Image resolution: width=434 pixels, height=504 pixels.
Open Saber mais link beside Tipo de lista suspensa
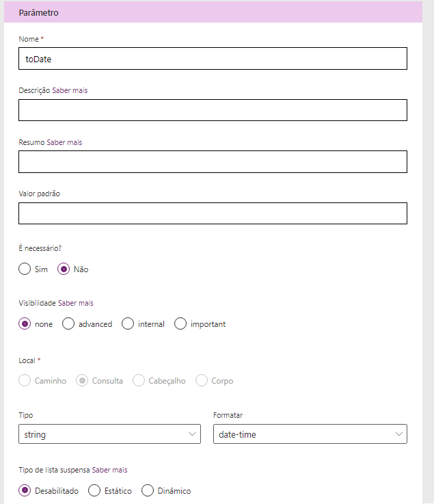click(109, 470)
